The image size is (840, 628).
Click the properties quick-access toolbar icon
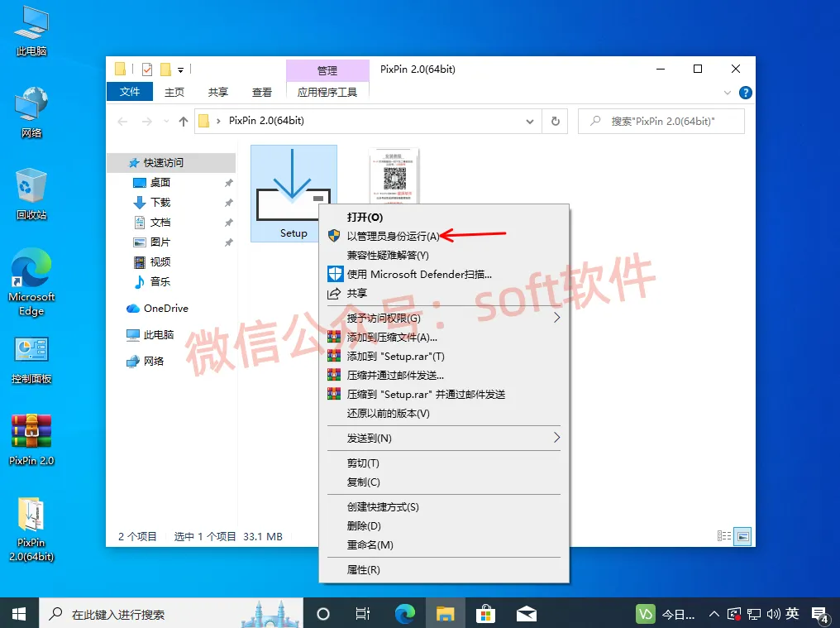147,70
